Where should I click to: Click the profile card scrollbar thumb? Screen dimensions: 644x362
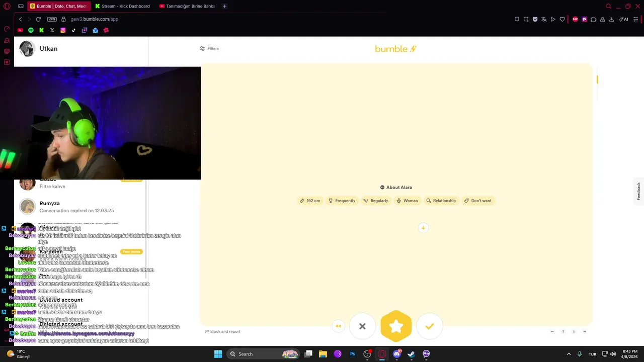597,79
